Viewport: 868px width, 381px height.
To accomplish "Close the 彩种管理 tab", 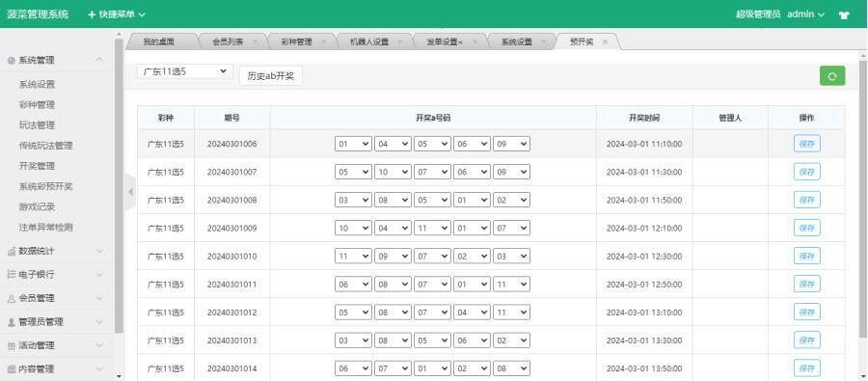I will (323, 41).
